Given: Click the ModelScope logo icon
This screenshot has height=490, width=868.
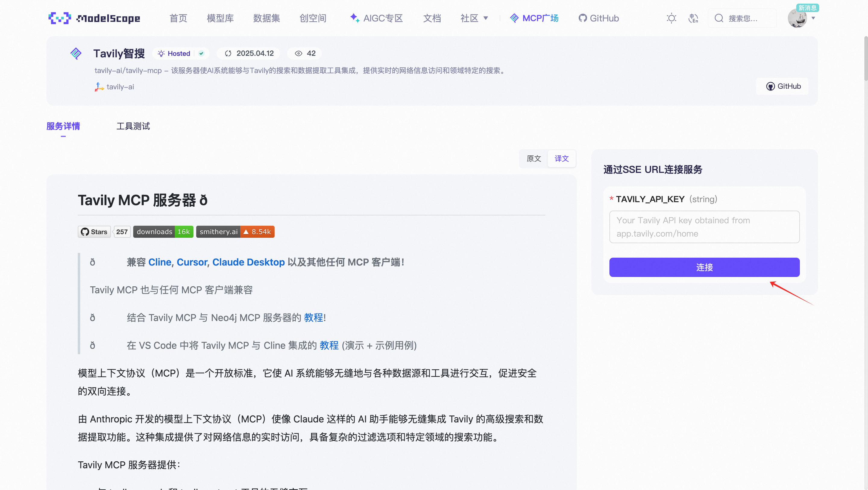Looking at the screenshot, I should point(60,18).
